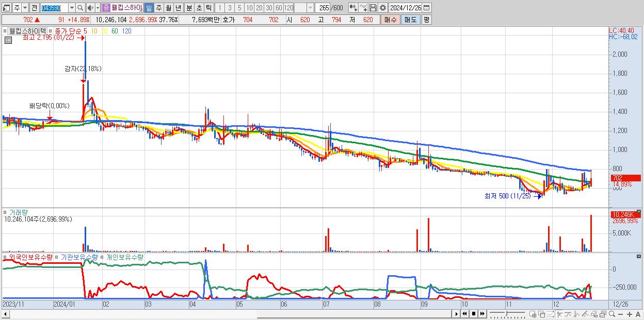
Task: Click the 매도 sell button
Action: coord(410,20)
